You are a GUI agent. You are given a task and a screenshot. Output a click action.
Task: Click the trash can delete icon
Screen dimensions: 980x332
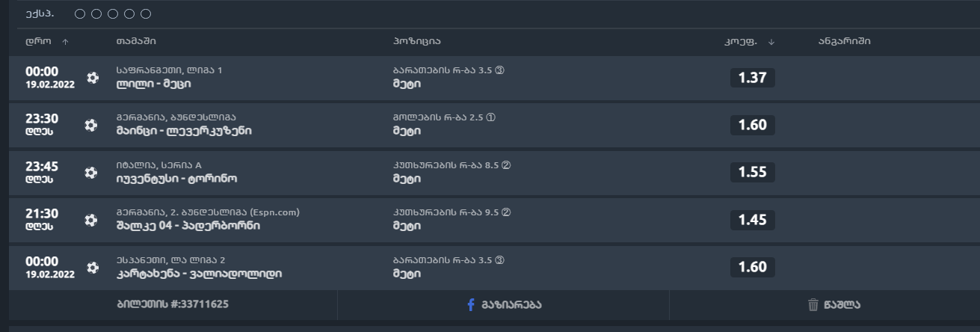pos(813,305)
